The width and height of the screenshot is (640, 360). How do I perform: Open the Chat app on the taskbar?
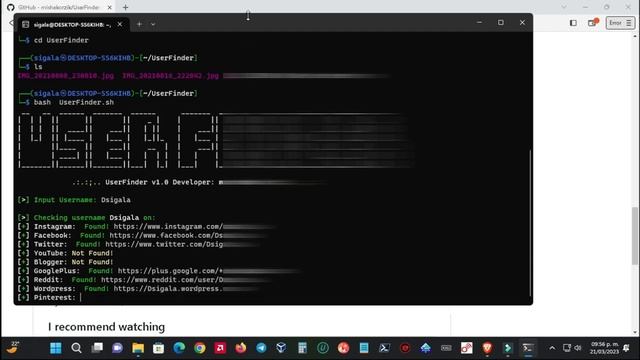pos(118,348)
